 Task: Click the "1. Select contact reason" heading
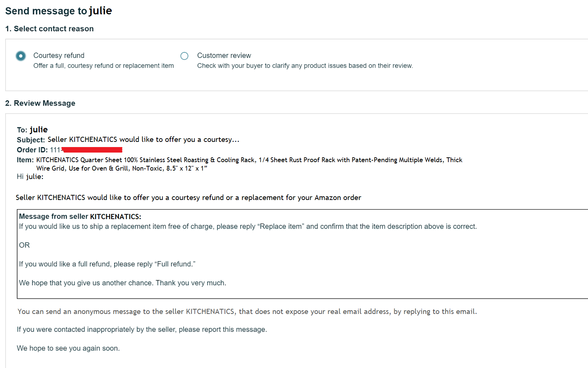point(50,29)
